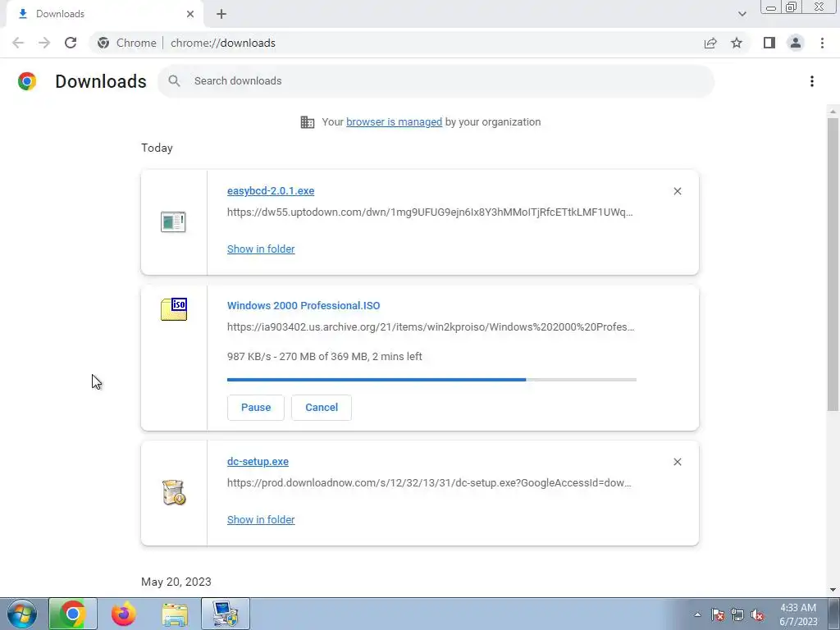This screenshot has height=630, width=840.
Task: Remove dc-setup.exe from list
Action: click(677, 462)
